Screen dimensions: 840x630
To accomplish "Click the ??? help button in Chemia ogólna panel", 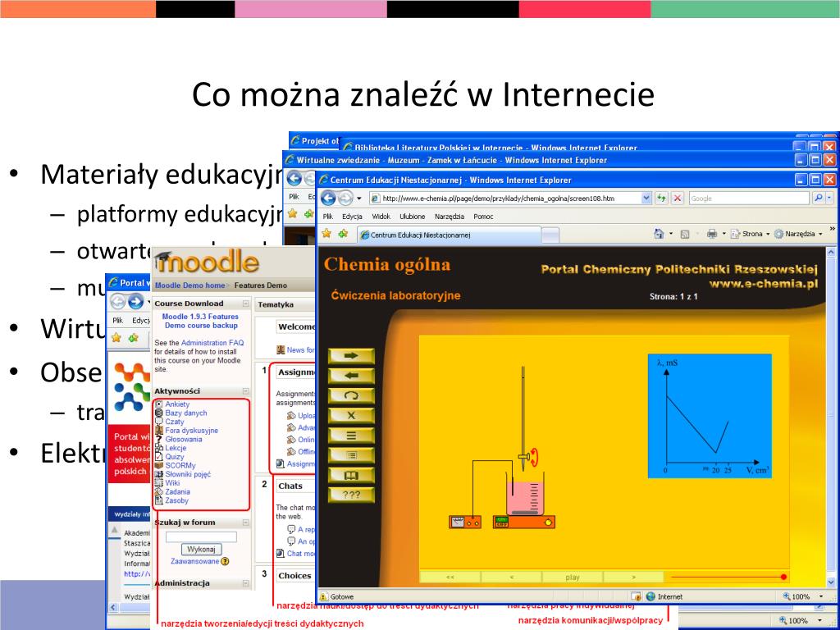I will [351, 495].
